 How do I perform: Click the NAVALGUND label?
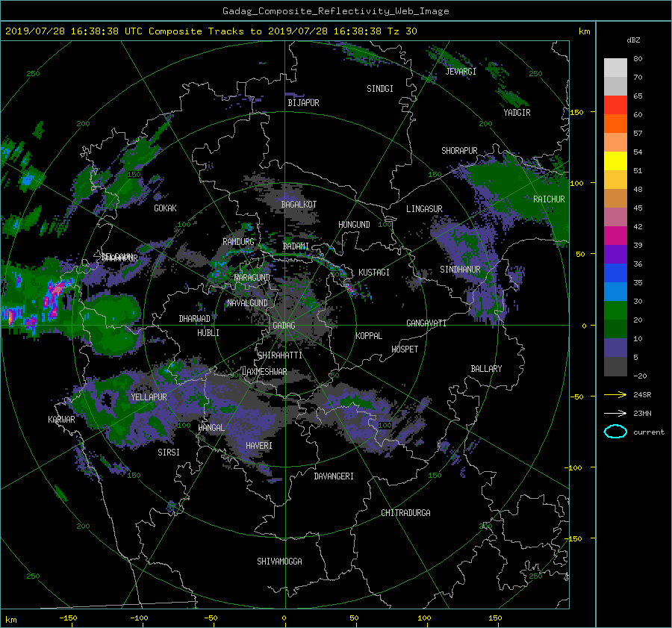(x=247, y=303)
